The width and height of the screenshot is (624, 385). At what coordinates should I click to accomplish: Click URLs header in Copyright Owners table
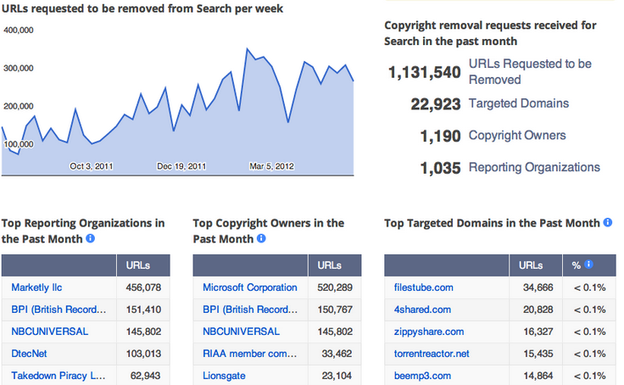329,265
